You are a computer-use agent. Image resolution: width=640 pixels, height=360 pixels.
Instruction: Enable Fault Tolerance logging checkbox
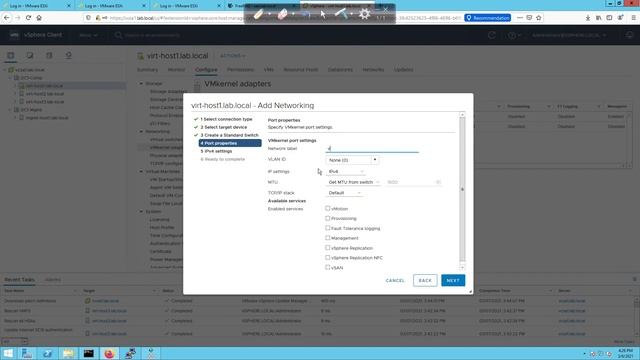[327, 228]
